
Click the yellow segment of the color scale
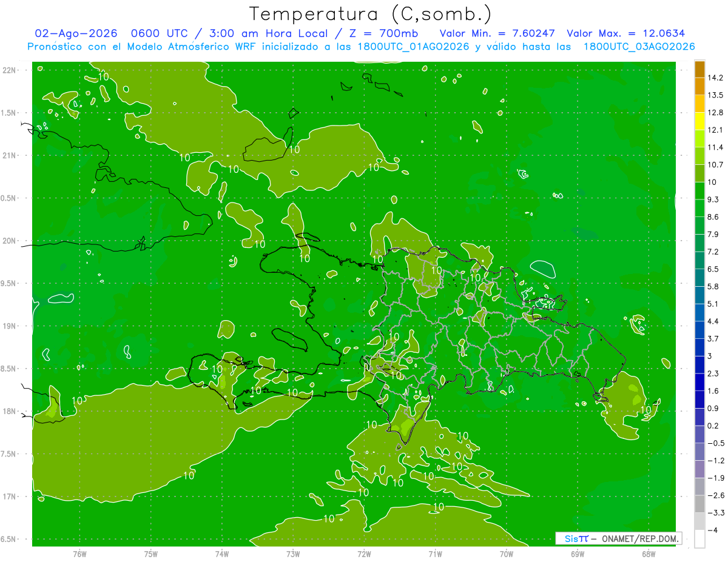[699, 121]
